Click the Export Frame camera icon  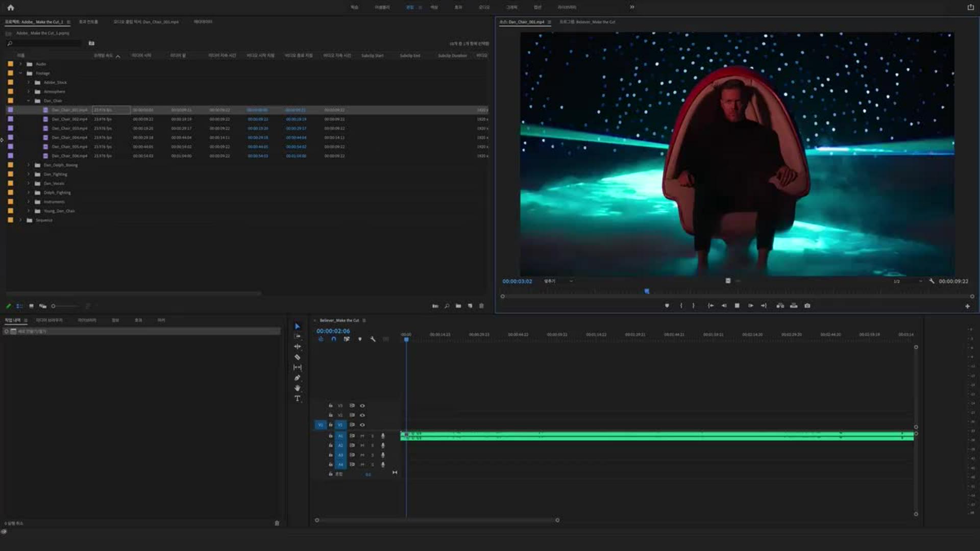pyautogui.click(x=807, y=306)
